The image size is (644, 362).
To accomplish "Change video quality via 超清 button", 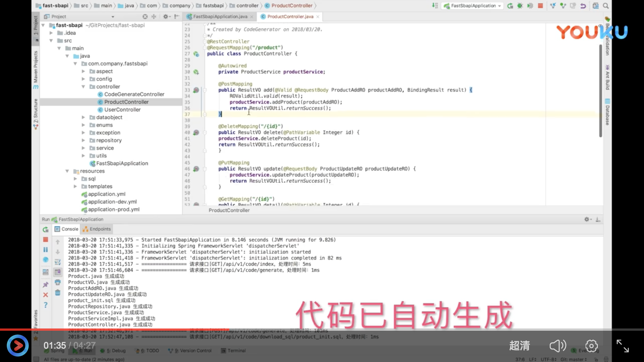I will point(519,346).
